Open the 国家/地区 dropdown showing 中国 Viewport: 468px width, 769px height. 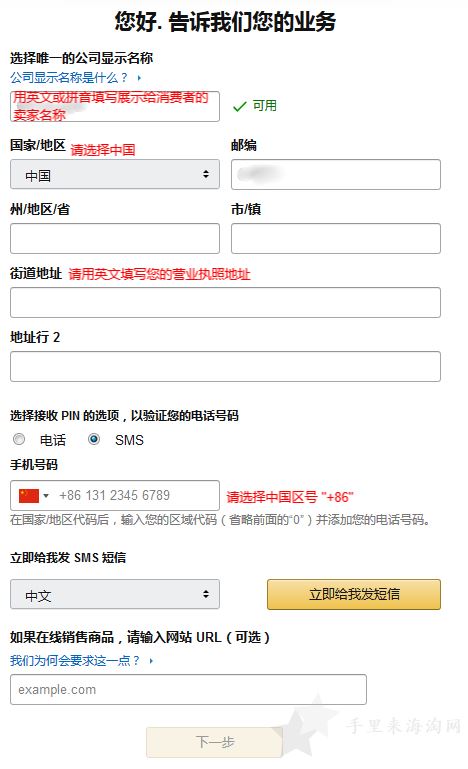[x=115, y=174]
